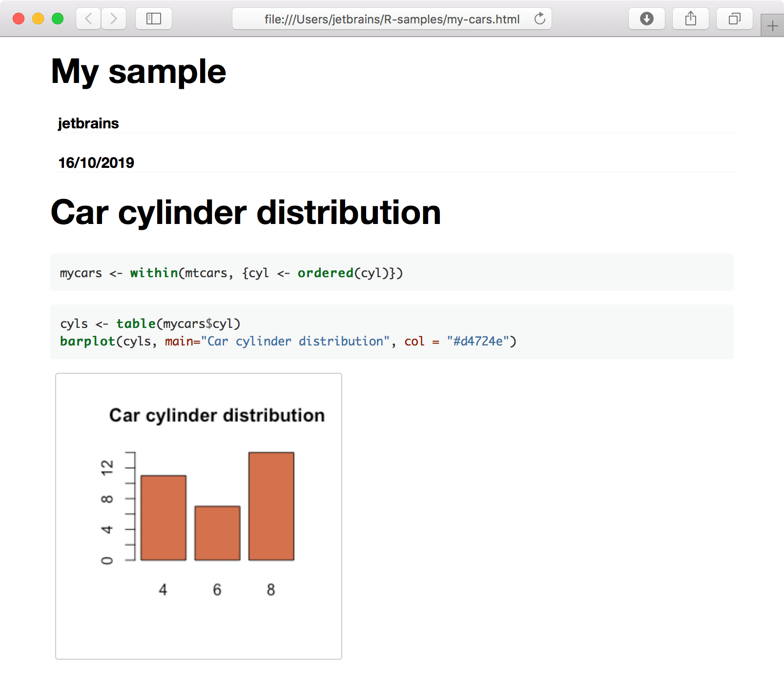Open a new tab with the plus button
784x689 pixels.
coord(773,25)
